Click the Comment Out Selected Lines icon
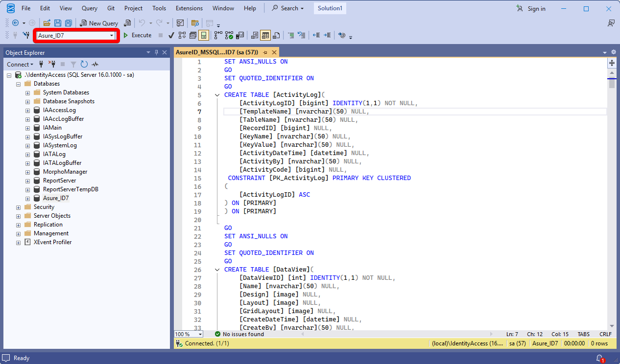620x364 pixels. [x=291, y=35]
